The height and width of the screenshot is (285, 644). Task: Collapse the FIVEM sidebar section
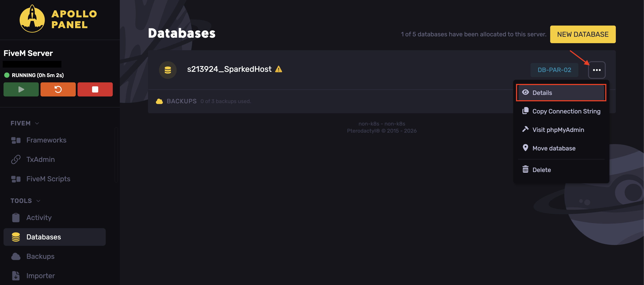tap(25, 123)
